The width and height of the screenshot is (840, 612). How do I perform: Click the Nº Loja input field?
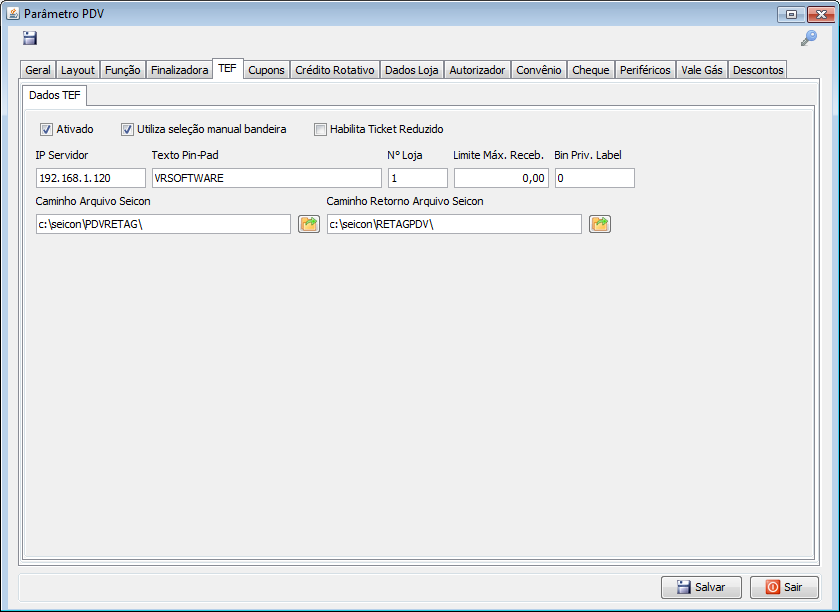click(418, 178)
